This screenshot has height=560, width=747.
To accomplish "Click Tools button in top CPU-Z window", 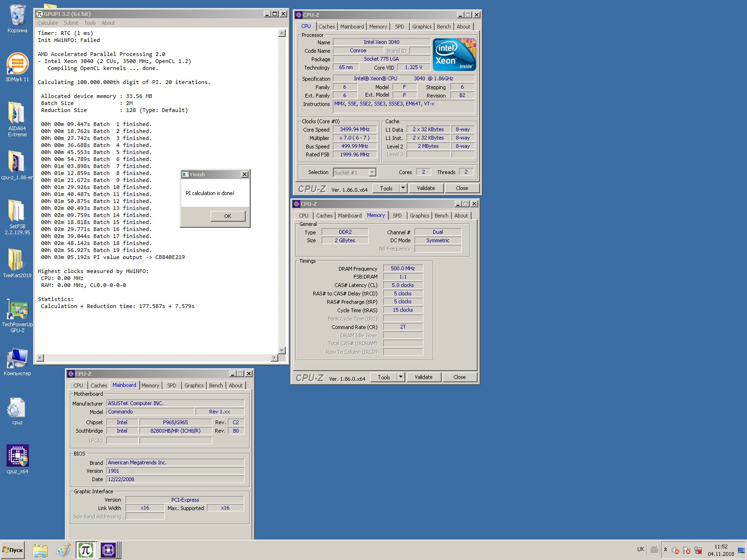I will coord(387,188).
